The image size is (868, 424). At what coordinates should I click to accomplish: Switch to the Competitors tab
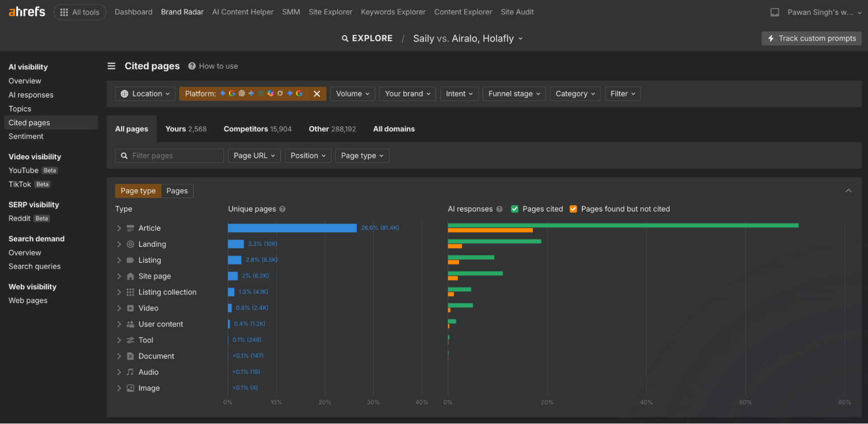point(257,129)
